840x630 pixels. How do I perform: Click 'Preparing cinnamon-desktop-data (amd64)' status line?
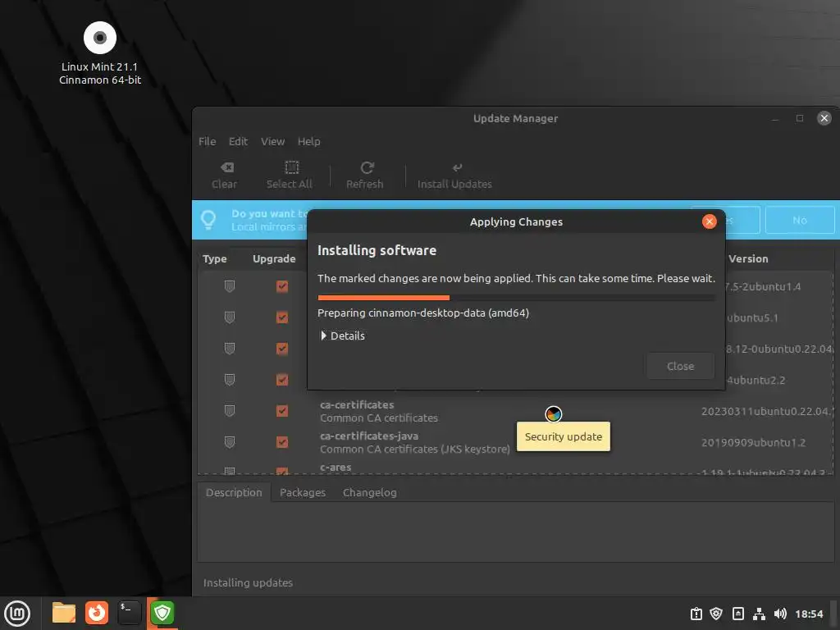(423, 313)
